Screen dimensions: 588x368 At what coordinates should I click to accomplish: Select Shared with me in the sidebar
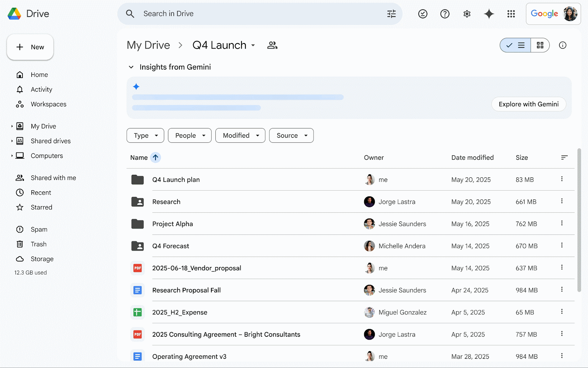pos(53,178)
